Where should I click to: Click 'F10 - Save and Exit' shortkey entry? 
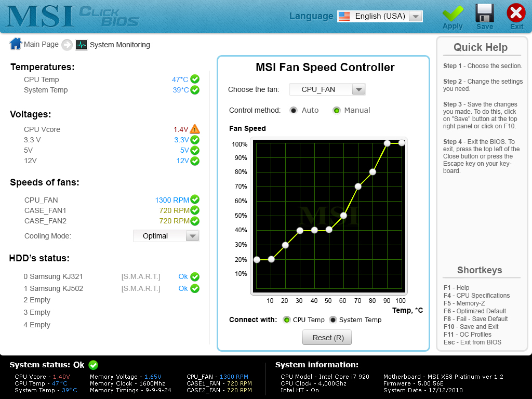pos(471,327)
